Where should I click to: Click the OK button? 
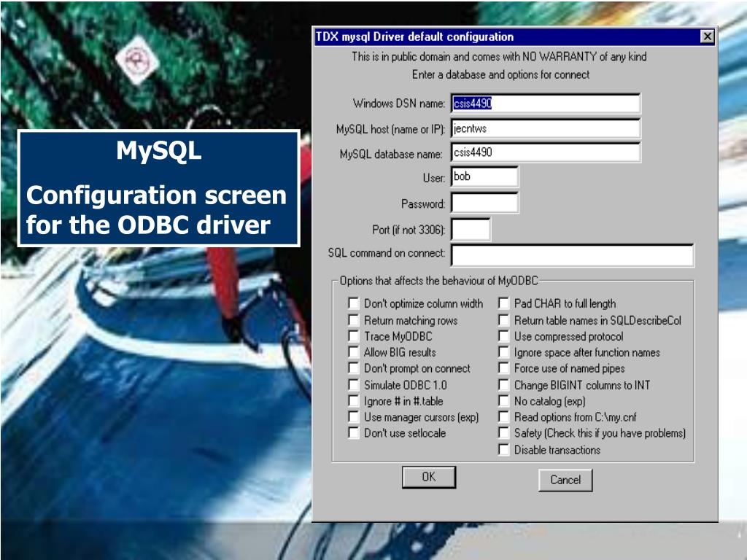click(429, 477)
